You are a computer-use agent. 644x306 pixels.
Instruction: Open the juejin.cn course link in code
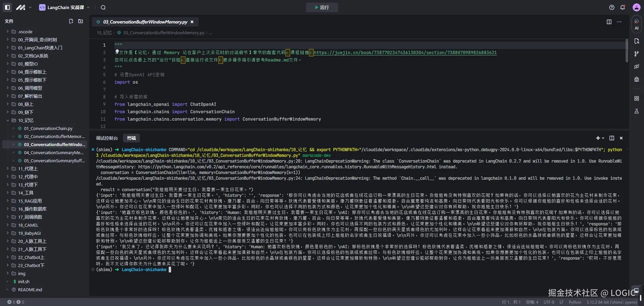point(405,52)
